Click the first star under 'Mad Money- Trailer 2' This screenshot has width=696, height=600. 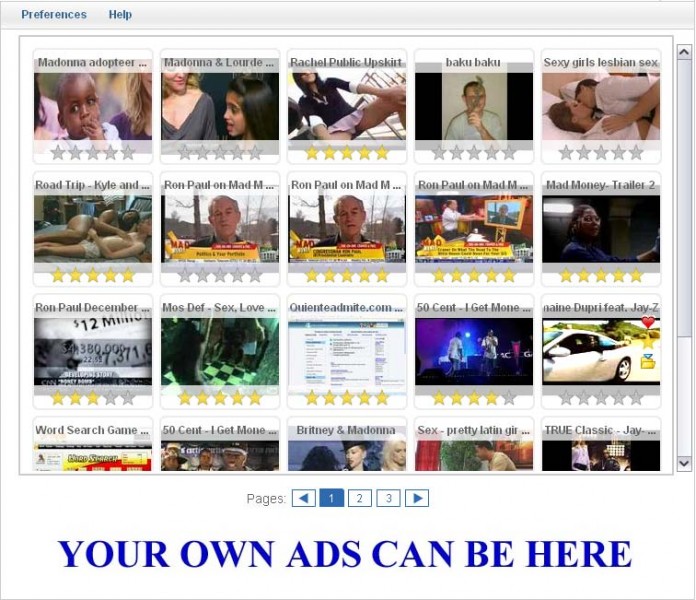point(566,276)
